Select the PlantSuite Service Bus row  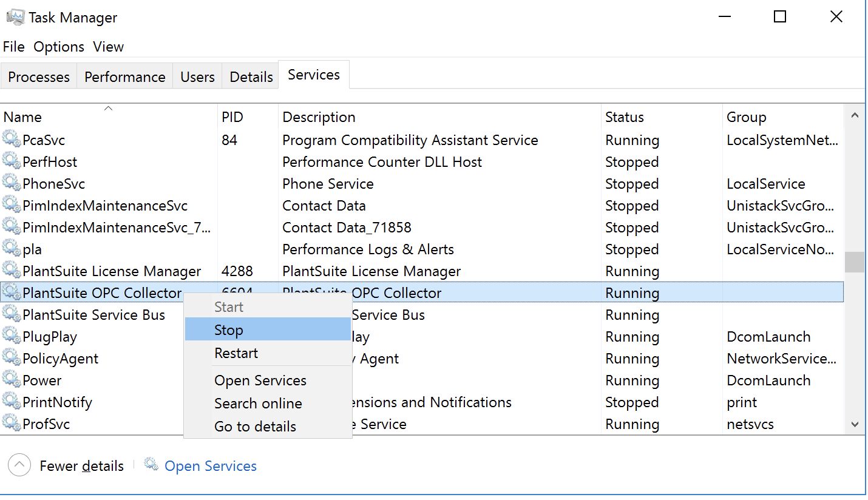(93, 315)
